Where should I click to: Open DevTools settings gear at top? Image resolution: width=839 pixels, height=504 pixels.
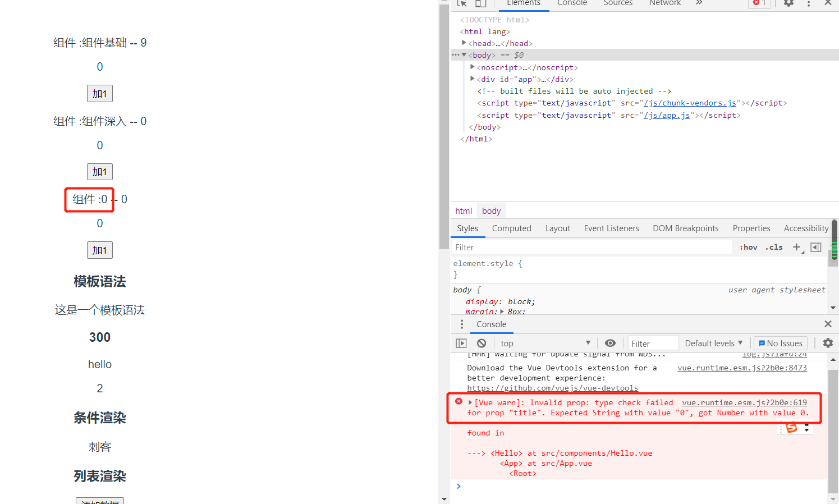point(788,3)
